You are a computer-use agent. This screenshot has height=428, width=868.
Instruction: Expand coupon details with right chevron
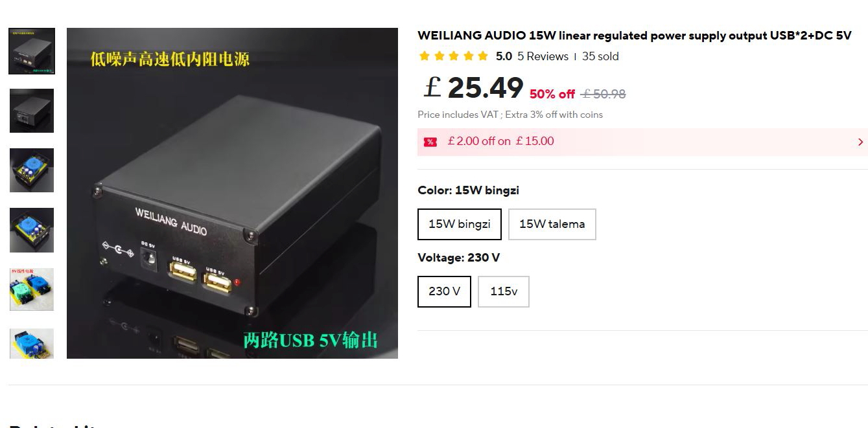pos(860,142)
